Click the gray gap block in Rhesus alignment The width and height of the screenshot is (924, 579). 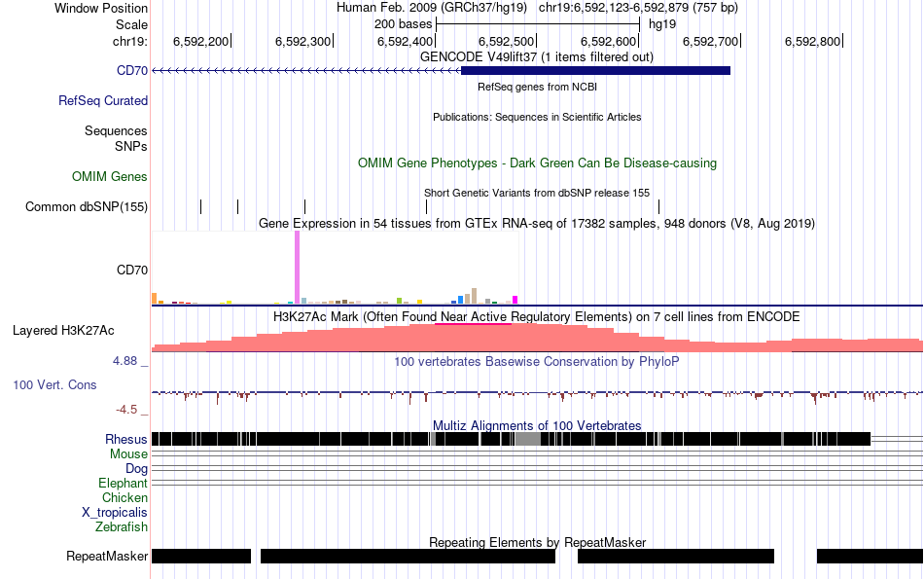click(528, 439)
